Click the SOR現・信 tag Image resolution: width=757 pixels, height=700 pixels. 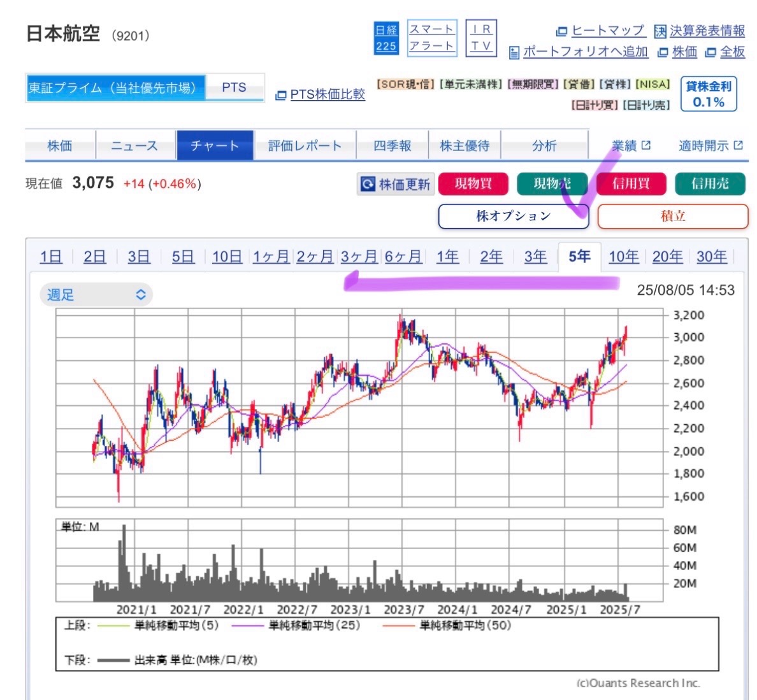(405, 85)
